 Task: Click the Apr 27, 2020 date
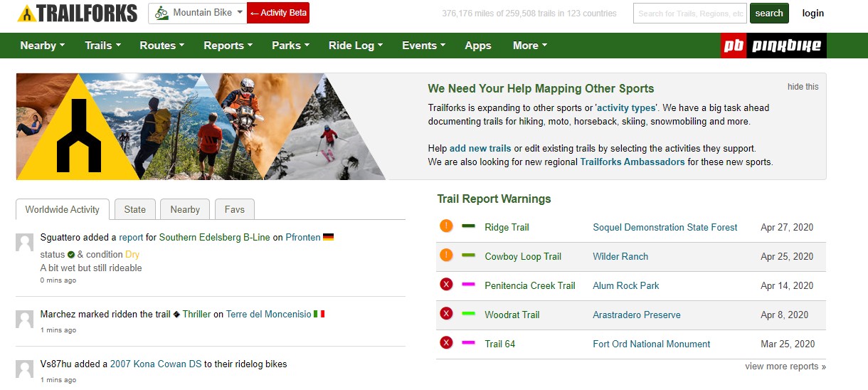point(787,228)
